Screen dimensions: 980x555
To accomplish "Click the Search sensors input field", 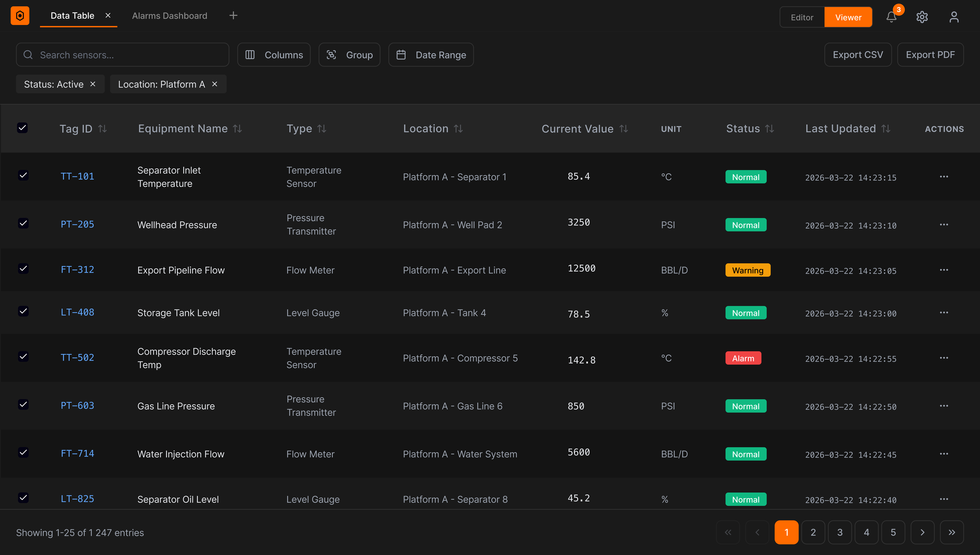I will 122,55.
